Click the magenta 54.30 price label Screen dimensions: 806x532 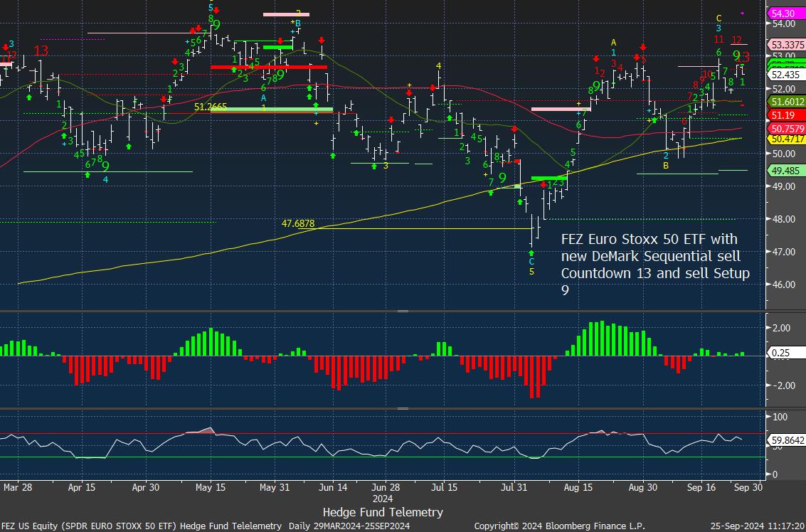point(783,14)
